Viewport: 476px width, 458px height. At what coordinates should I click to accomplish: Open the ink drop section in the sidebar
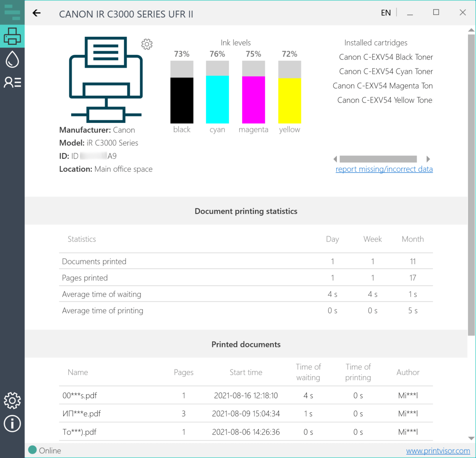(x=12, y=59)
